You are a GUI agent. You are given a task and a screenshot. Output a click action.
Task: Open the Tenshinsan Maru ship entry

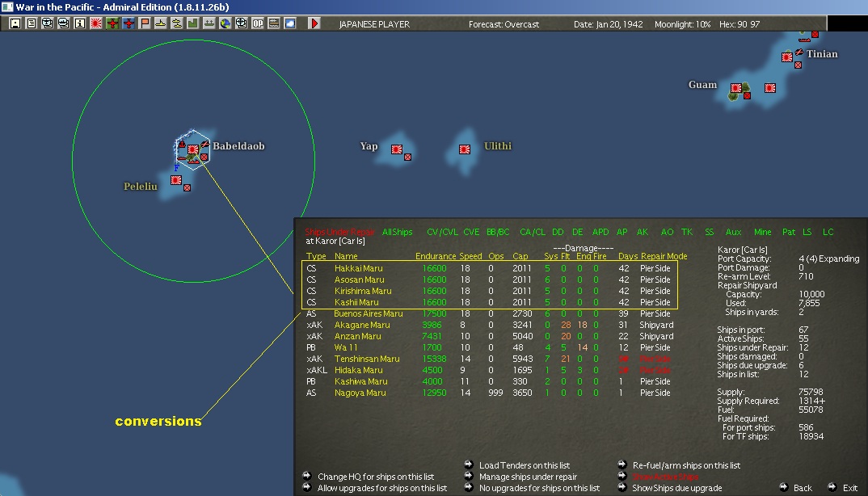coord(366,359)
